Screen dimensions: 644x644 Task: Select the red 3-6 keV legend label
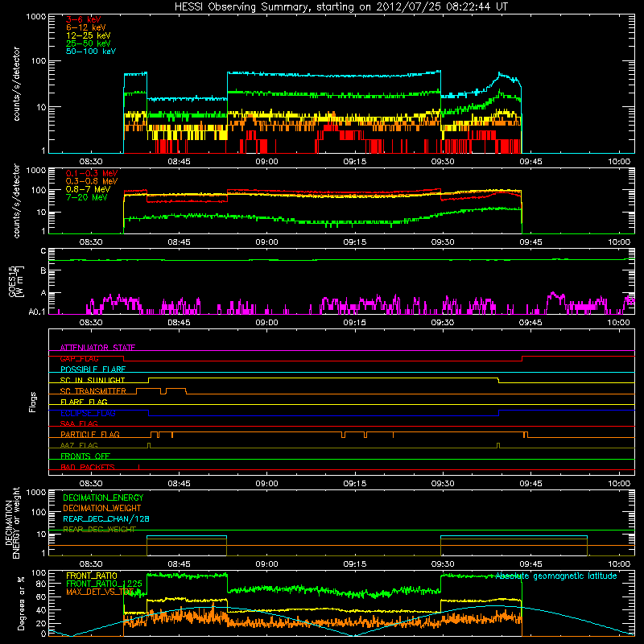[x=84, y=19]
